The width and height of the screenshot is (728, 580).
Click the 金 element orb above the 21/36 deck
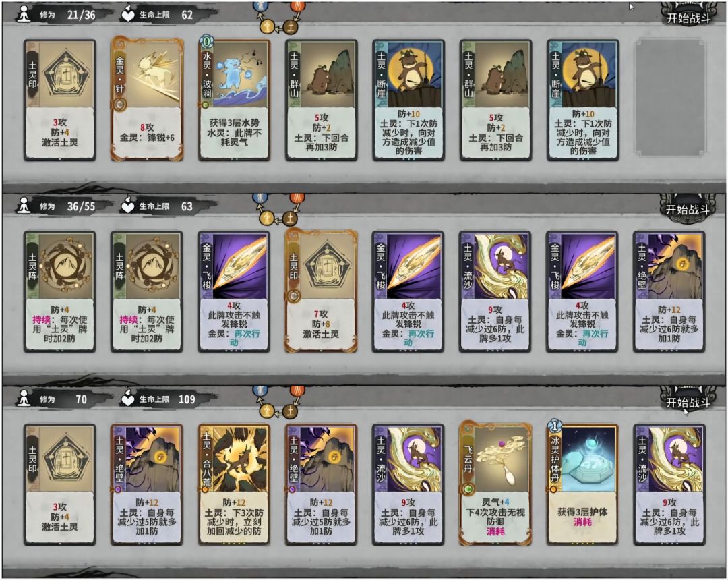(268, 27)
